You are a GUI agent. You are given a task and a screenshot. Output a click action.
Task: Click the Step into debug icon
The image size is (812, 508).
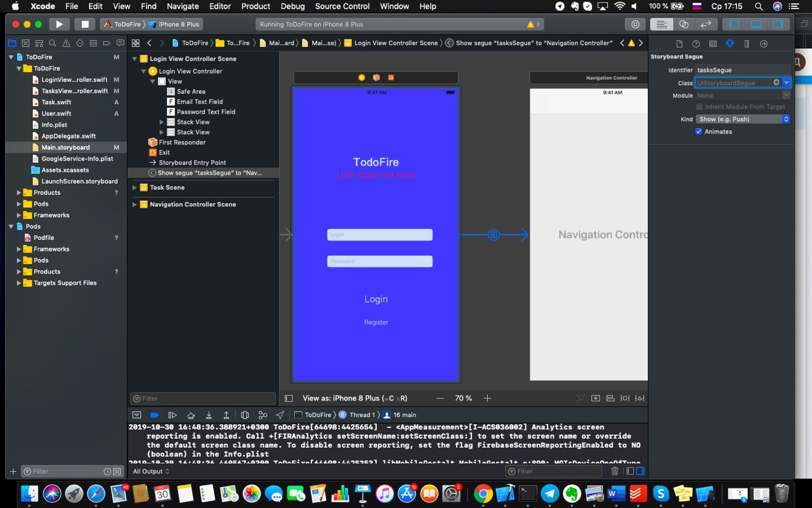(209, 415)
